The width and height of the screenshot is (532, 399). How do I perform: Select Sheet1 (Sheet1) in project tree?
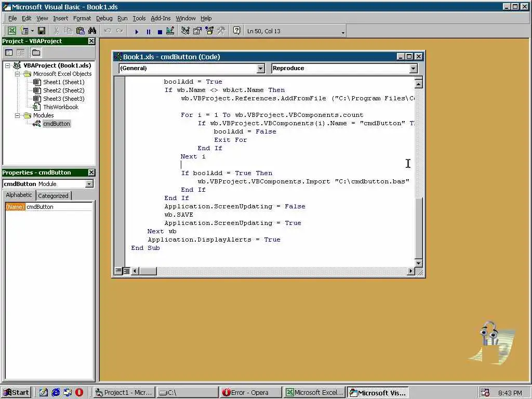pos(63,82)
